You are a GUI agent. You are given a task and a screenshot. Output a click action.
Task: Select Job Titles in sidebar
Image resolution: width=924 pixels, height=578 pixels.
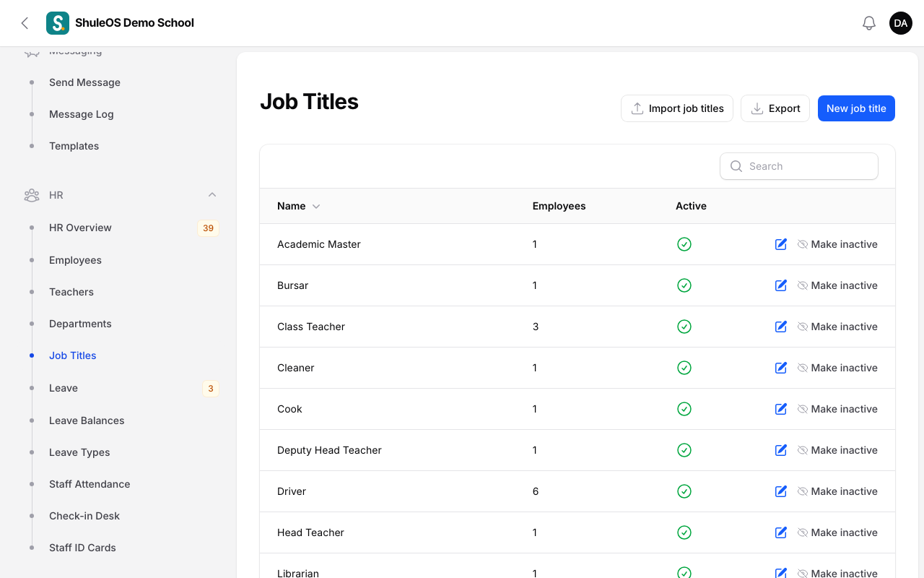point(72,355)
